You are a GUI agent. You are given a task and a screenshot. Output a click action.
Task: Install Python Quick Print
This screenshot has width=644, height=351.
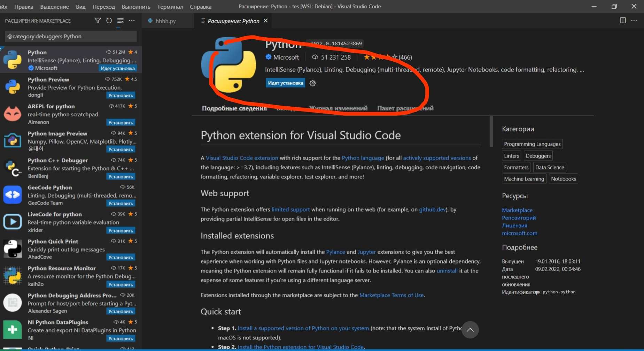[x=121, y=258]
